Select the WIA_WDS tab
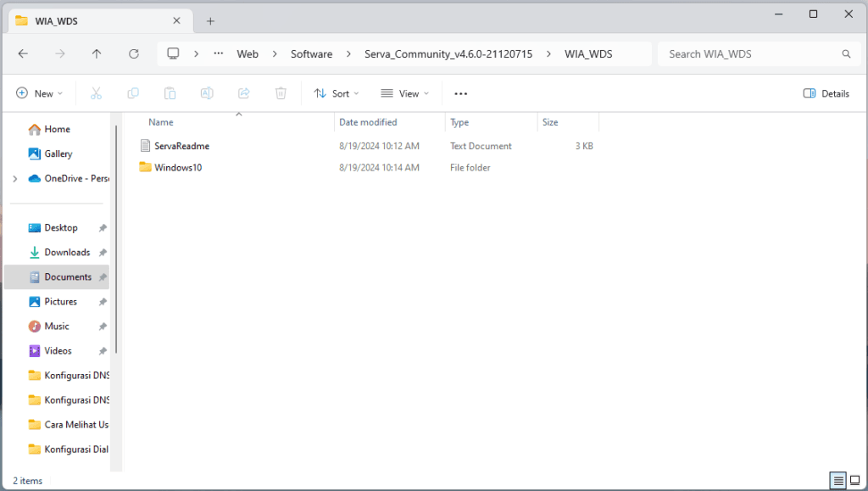 [x=93, y=21]
